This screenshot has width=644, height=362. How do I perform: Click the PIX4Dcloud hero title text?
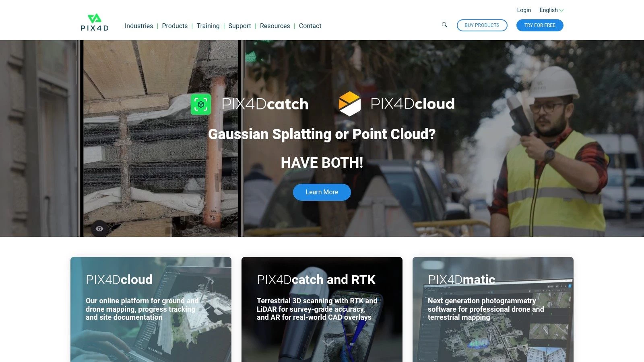413,104
